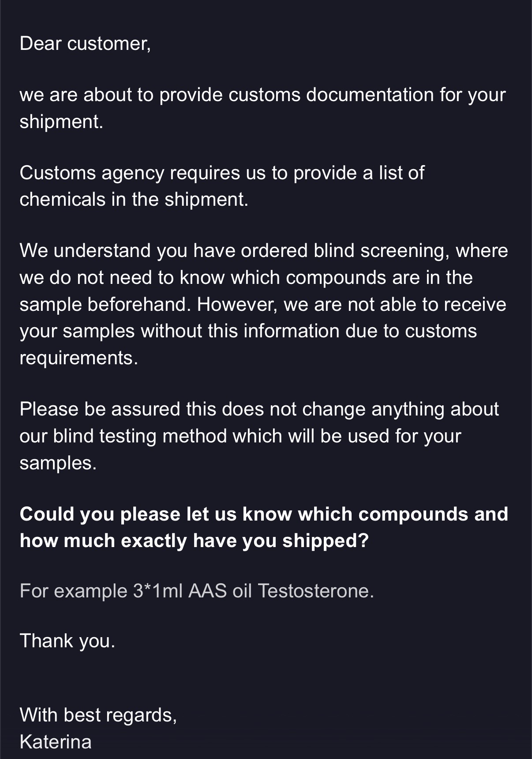This screenshot has height=759, width=532.
Task: Click the signature name 'Katerina'
Action: (x=56, y=742)
